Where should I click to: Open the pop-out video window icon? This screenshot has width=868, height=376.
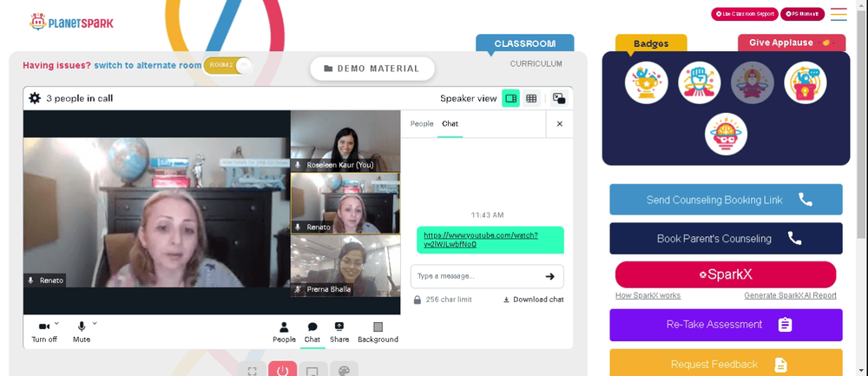[559, 99]
